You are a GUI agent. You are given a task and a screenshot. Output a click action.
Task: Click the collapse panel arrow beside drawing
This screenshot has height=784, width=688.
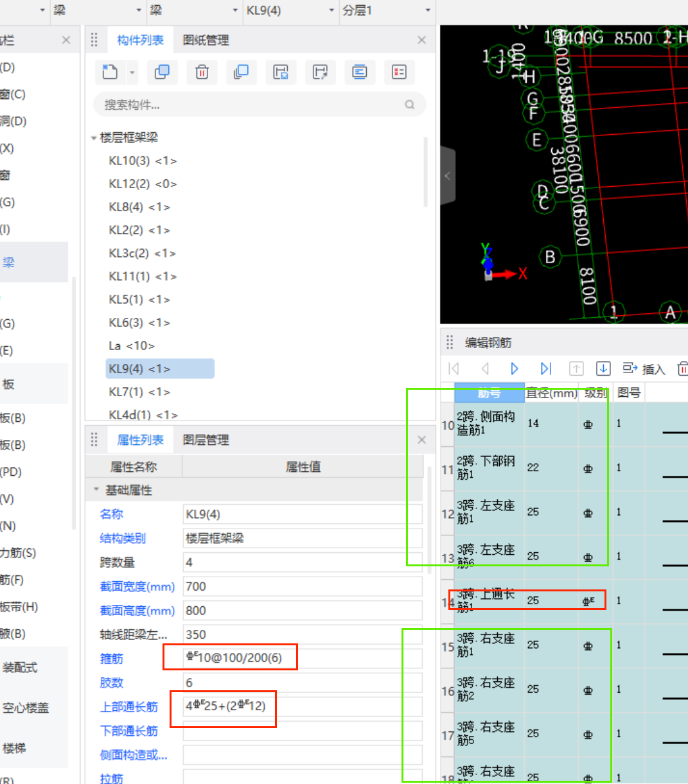coord(448,175)
